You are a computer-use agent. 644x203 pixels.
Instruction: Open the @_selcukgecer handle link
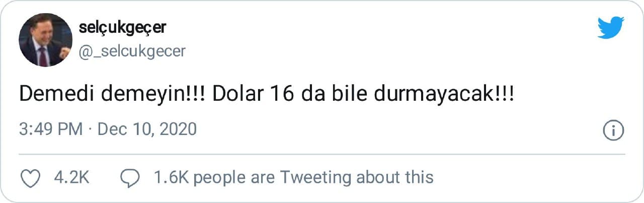coord(132,51)
